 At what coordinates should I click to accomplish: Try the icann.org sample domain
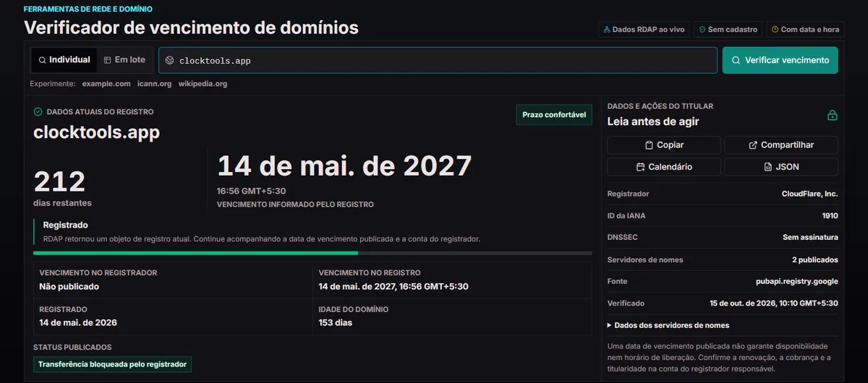(x=155, y=84)
